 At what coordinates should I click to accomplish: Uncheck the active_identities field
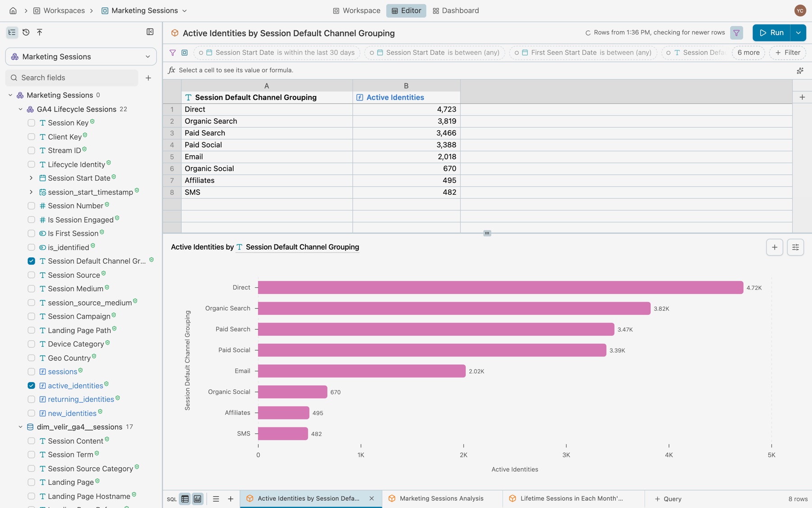(x=31, y=386)
